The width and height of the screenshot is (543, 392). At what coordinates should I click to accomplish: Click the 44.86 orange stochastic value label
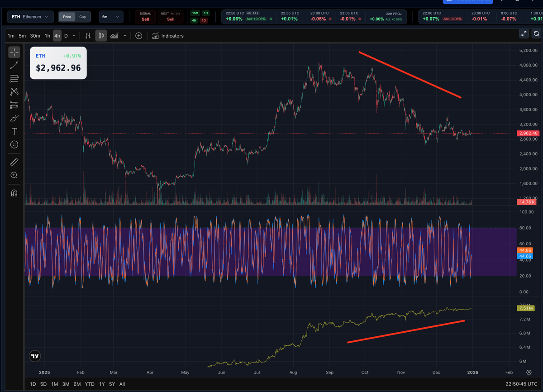pyautogui.click(x=525, y=250)
